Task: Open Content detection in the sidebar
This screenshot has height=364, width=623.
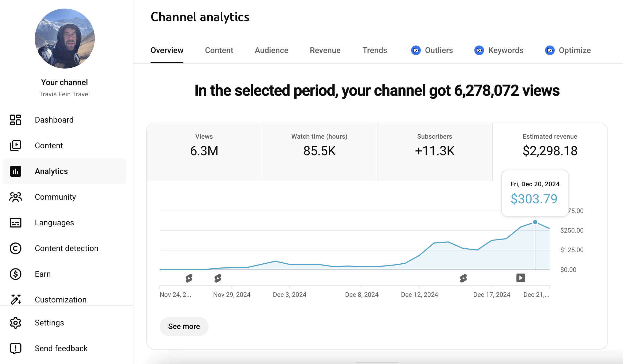Action: (64, 248)
